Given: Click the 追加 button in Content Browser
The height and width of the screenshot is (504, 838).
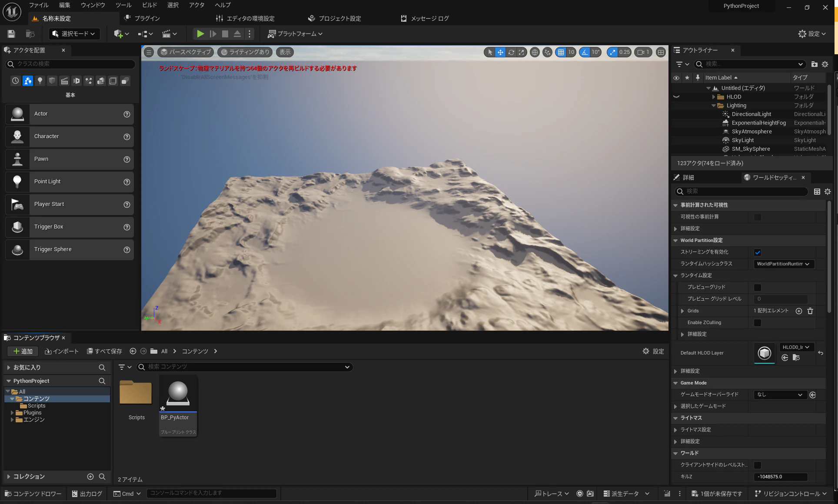Looking at the screenshot, I should tap(23, 351).
